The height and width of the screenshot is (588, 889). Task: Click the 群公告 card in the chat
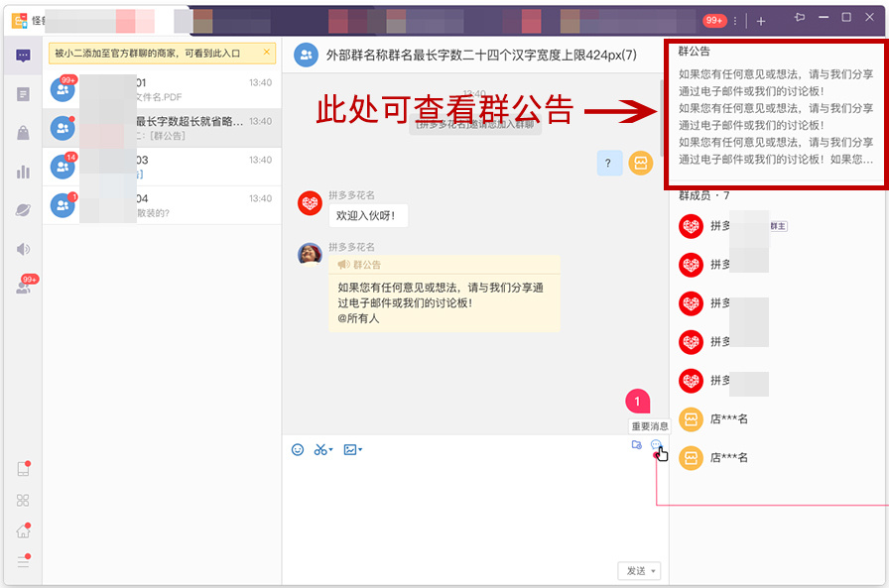pyautogui.click(x=444, y=293)
